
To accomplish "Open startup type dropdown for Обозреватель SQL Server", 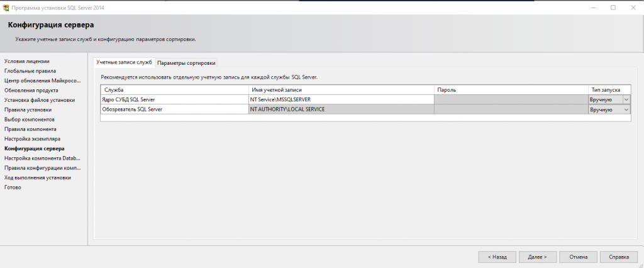I will pos(609,109).
